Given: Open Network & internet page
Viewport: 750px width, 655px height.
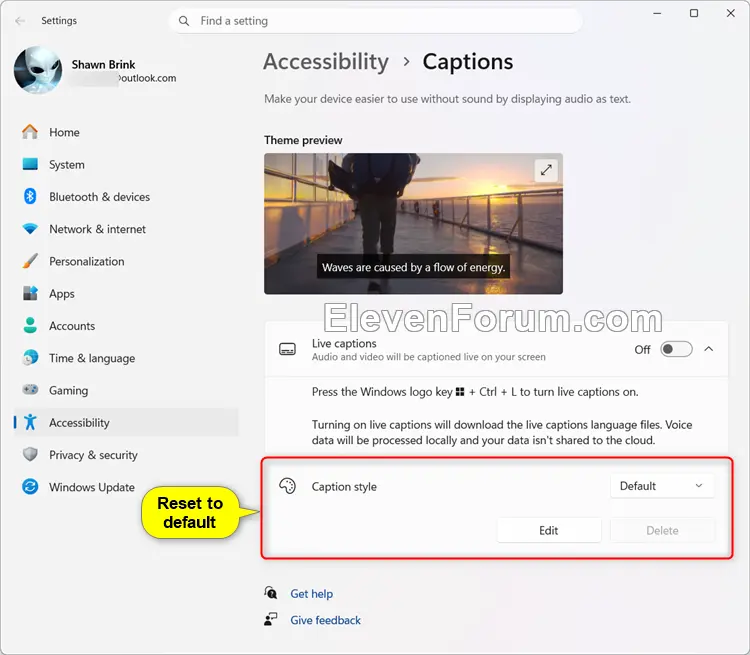Looking at the screenshot, I should [126, 229].
